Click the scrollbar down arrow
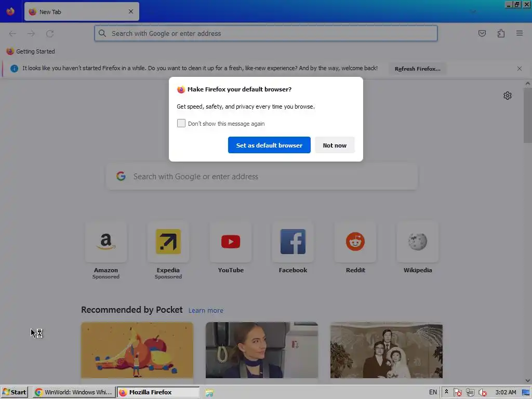Viewport: 532px width, 399px height. (x=528, y=380)
